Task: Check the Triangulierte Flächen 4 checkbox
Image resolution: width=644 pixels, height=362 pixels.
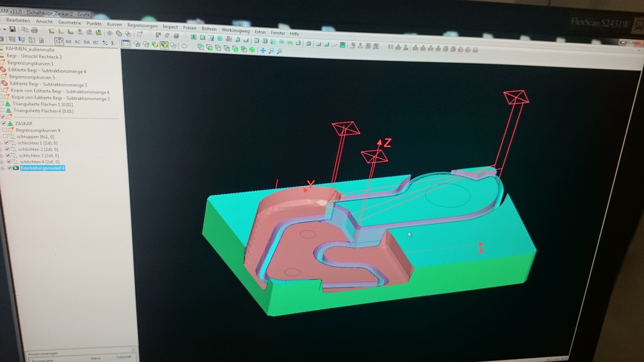Action: (x=2, y=110)
